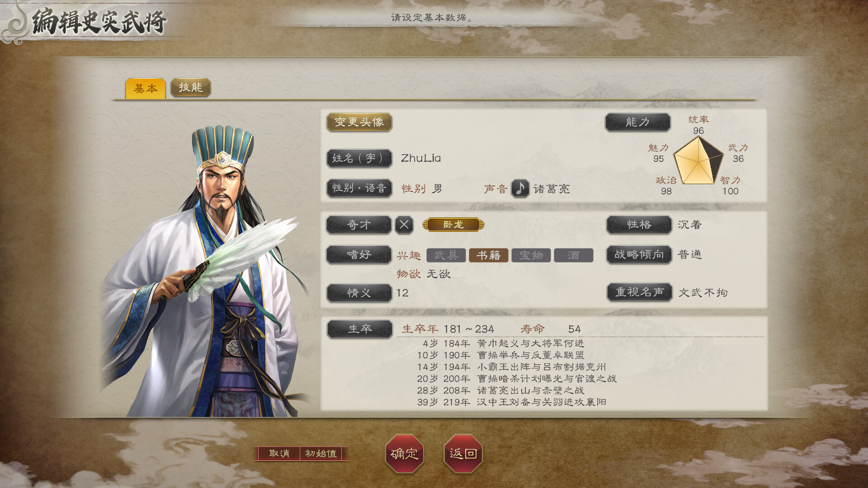Select the 卧龙 talent badge
Image resolution: width=868 pixels, height=488 pixels.
pos(453,225)
